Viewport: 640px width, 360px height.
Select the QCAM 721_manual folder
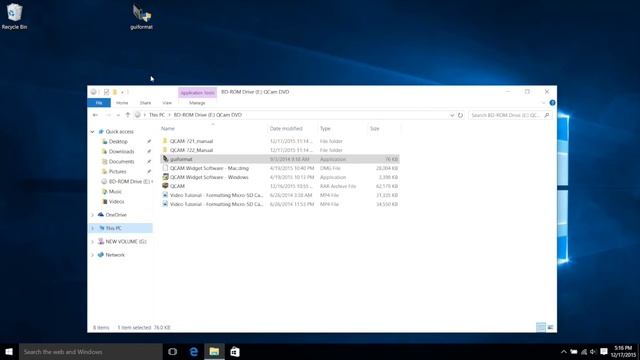[280, 141]
